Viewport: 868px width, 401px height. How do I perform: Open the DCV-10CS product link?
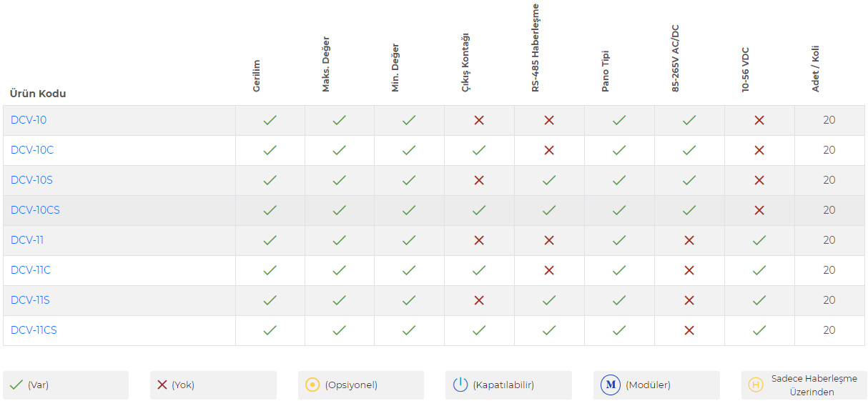(35, 210)
